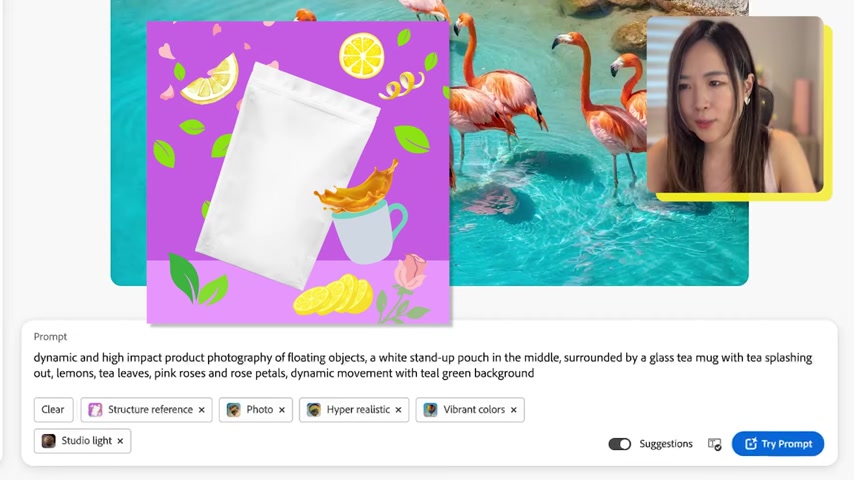Remove the Photo style tag
This screenshot has width=854, height=480.
(x=282, y=410)
